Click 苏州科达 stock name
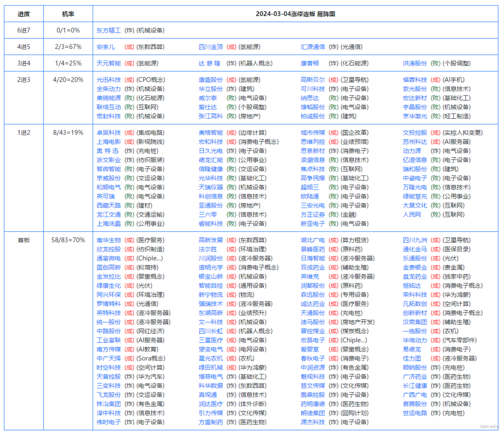 point(415,142)
